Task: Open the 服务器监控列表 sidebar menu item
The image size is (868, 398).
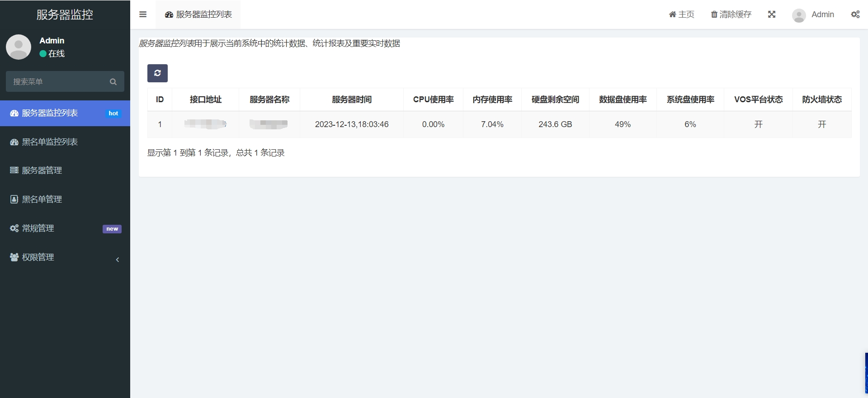Action: click(65, 113)
